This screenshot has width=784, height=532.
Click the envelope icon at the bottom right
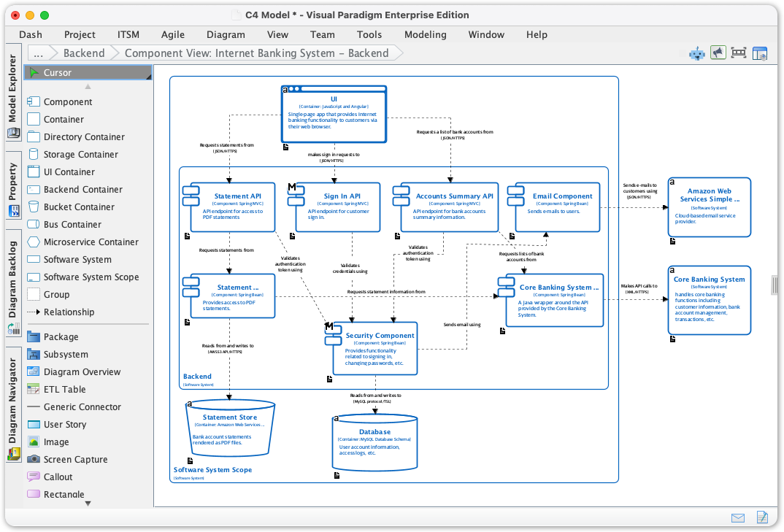coord(738,517)
